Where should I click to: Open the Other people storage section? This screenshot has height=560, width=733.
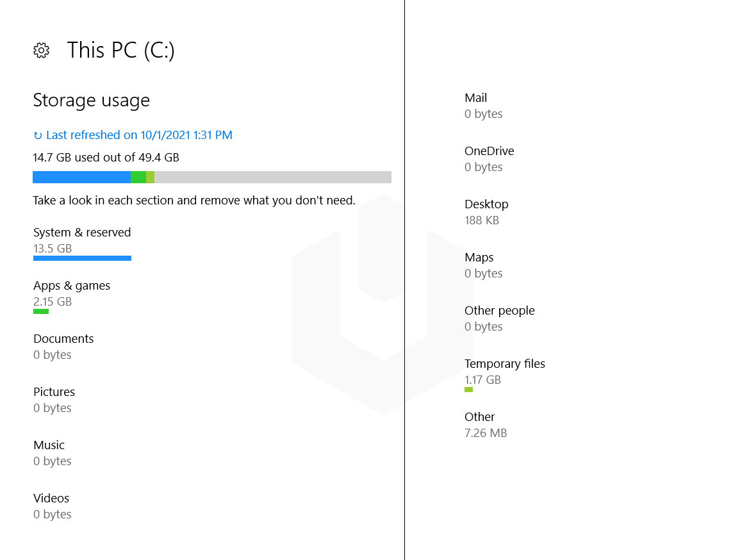(x=500, y=310)
